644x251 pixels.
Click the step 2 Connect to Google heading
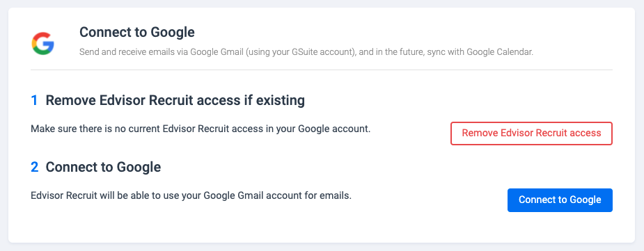(103, 168)
